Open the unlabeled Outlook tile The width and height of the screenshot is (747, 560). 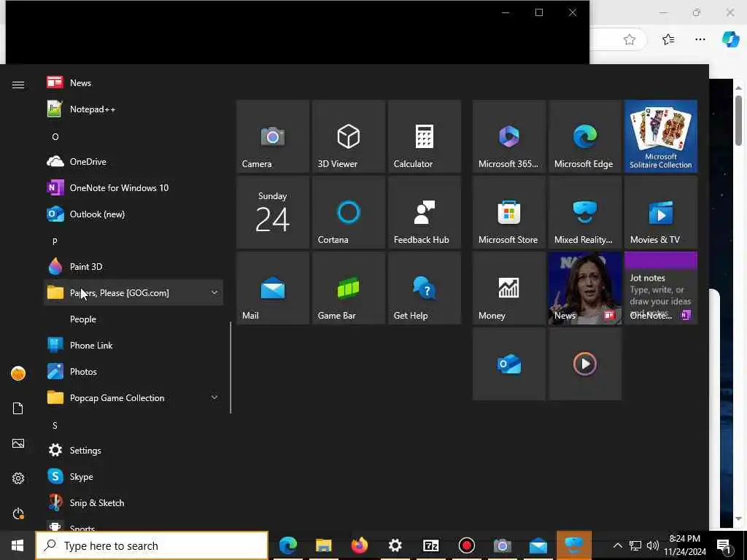coord(508,364)
